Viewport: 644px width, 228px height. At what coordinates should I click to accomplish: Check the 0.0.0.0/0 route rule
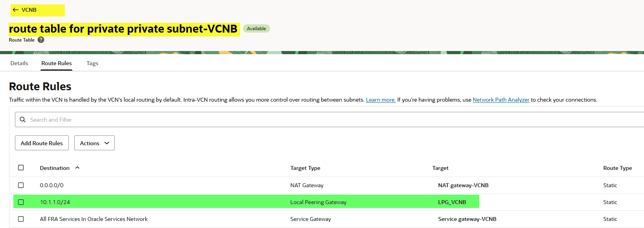pyautogui.click(x=21, y=185)
